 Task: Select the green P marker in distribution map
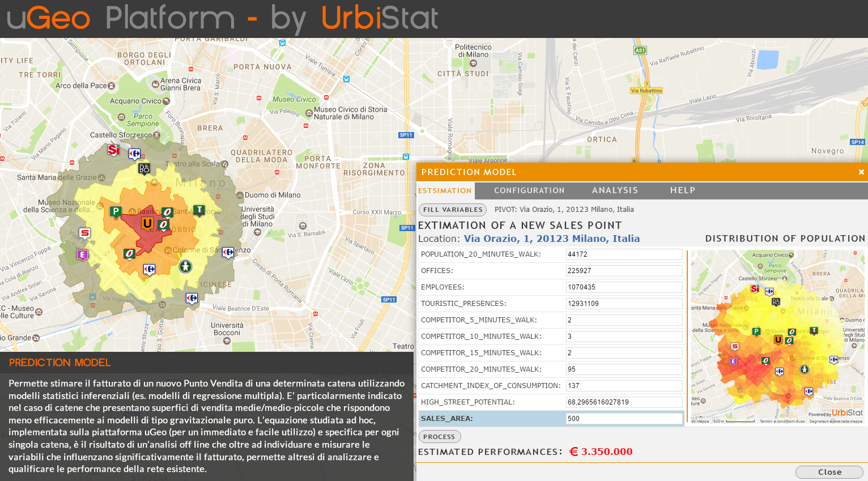(x=756, y=331)
